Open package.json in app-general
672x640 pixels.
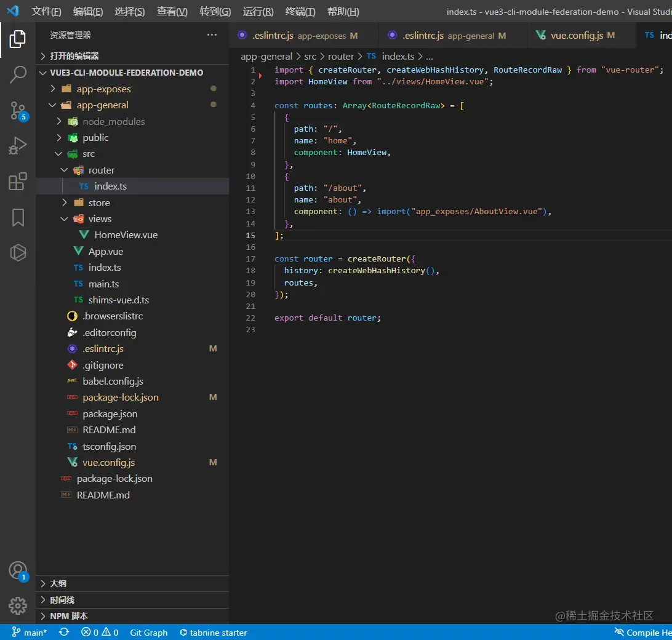132,414
